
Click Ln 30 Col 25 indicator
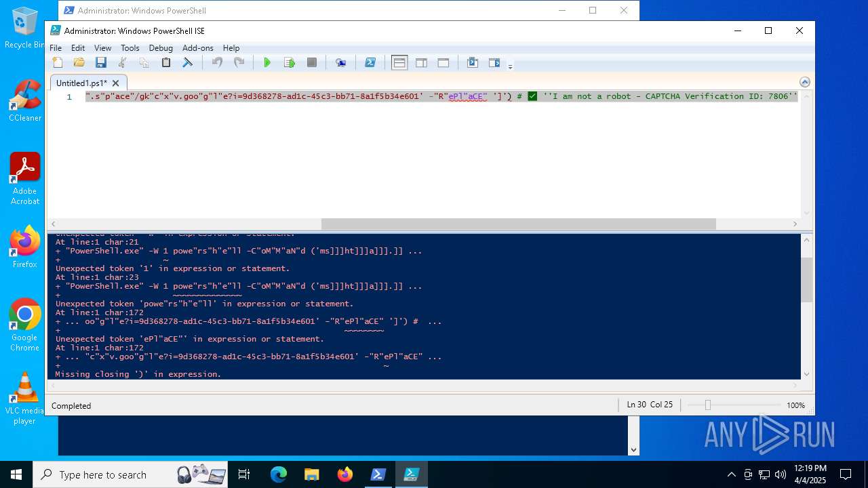click(650, 405)
